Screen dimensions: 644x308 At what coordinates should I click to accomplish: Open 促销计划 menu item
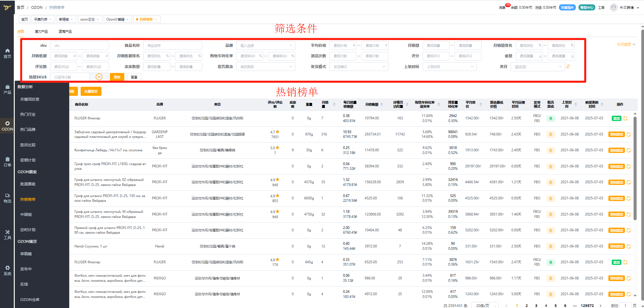28,160
